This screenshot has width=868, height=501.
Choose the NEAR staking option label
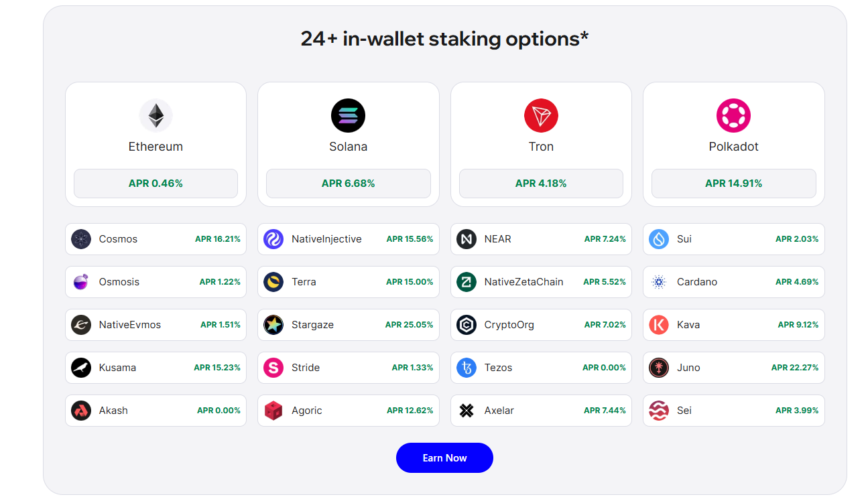point(497,239)
